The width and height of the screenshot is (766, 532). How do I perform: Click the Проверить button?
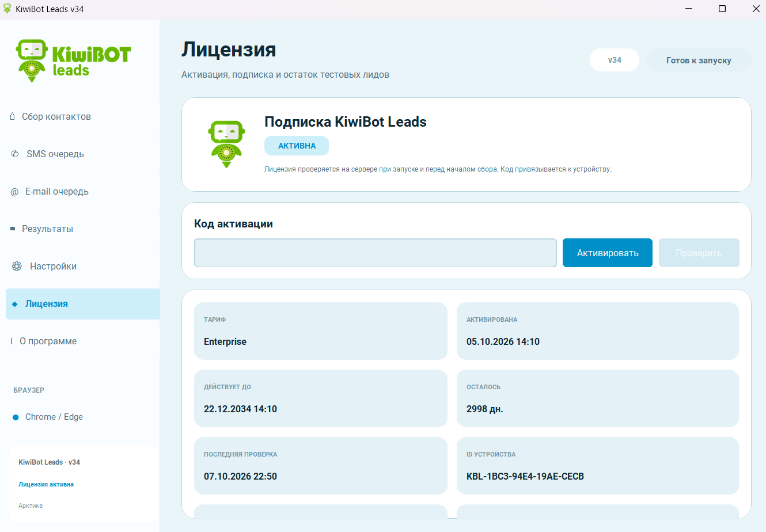699,253
